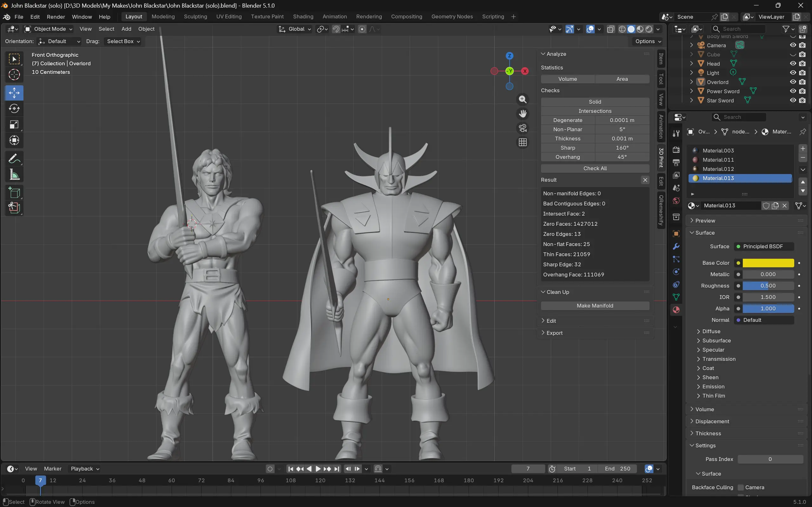This screenshot has width=812, height=507.
Task: Click the Check All button
Action: coord(595,168)
